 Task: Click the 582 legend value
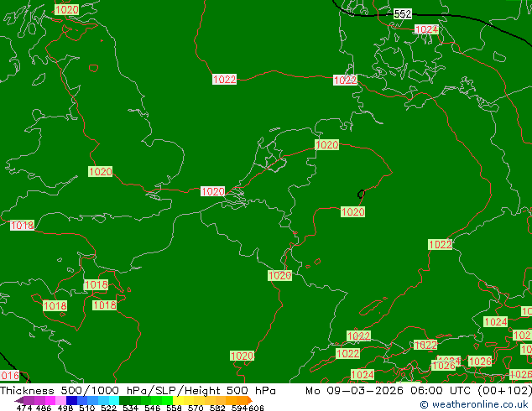tap(217, 408)
